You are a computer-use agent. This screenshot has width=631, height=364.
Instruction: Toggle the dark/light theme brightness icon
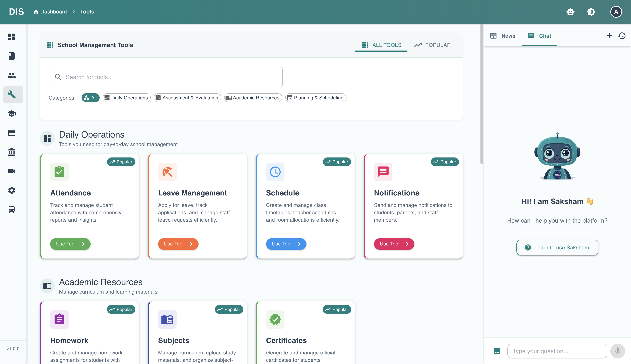click(x=591, y=12)
